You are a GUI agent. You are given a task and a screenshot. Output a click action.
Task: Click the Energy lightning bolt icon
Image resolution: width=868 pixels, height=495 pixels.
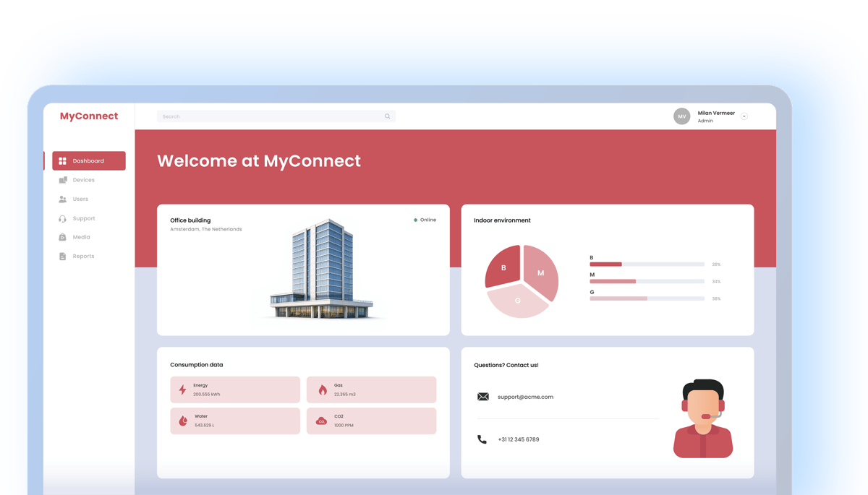point(182,390)
